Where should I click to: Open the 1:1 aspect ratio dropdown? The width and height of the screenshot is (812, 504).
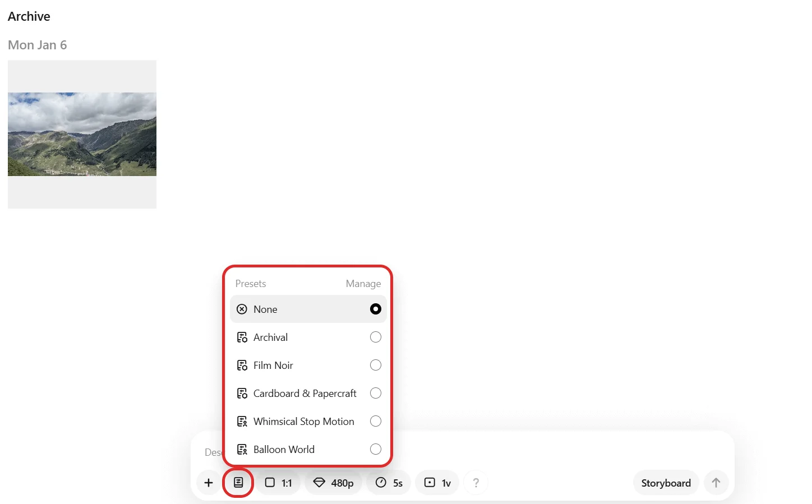coord(278,483)
